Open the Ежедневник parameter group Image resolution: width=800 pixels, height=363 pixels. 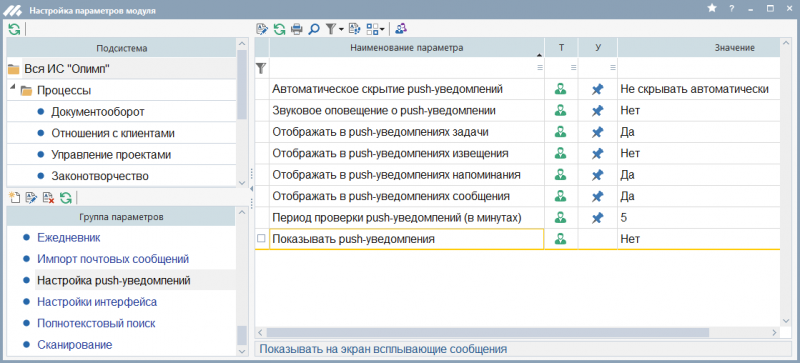pos(69,237)
